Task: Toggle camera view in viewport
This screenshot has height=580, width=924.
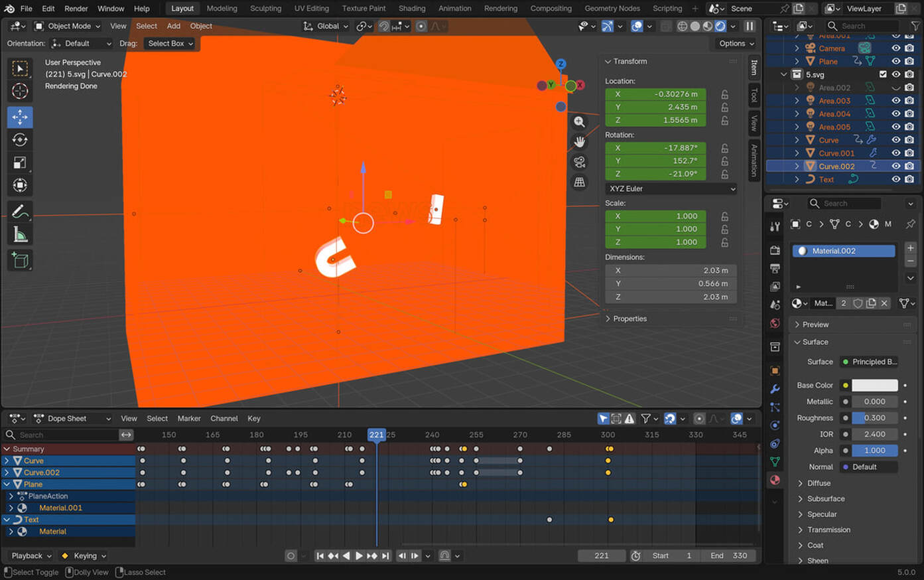Action: click(x=579, y=163)
